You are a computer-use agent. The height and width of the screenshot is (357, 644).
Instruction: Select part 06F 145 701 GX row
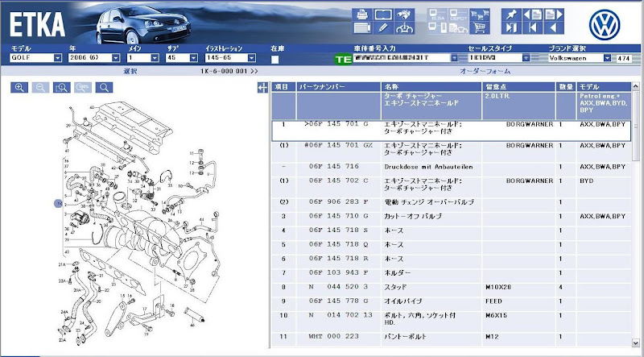[451, 152]
